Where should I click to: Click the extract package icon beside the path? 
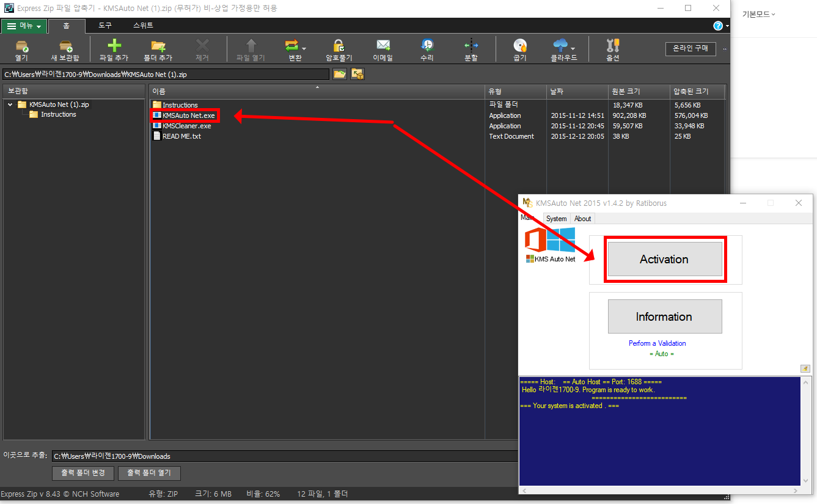pyautogui.click(x=357, y=74)
